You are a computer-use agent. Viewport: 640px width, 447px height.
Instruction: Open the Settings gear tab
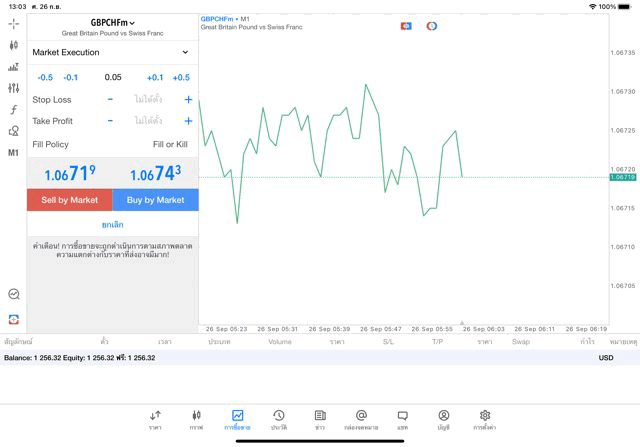pyautogui.click(x=485, y=419)
